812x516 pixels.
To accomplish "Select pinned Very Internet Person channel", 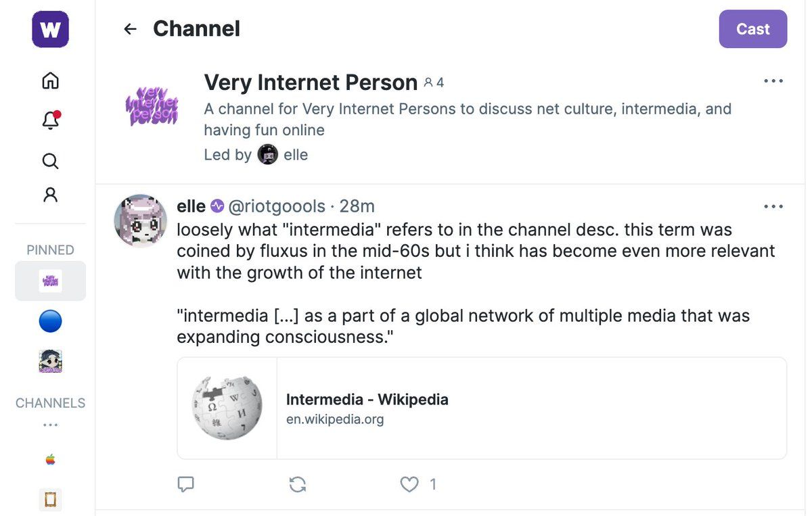I will pos(50,281).
